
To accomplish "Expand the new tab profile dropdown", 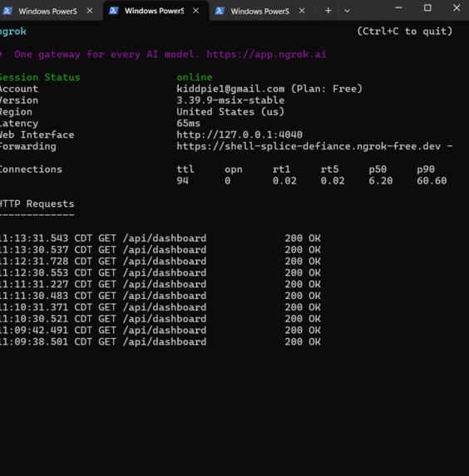I will 347,11.
